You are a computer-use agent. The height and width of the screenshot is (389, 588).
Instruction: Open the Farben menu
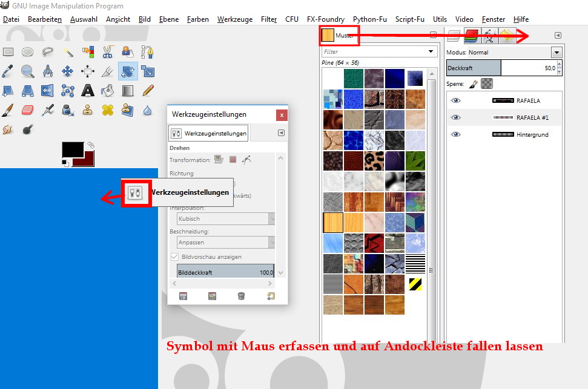click(197, 19)
